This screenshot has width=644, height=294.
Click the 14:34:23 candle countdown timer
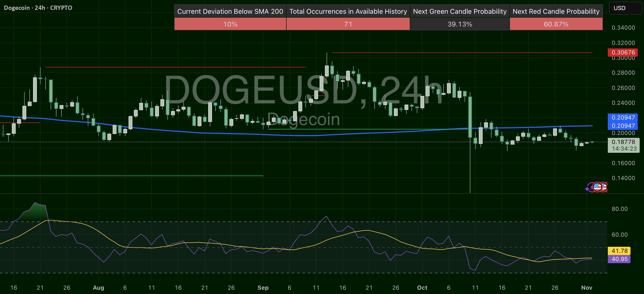(624, 149)
